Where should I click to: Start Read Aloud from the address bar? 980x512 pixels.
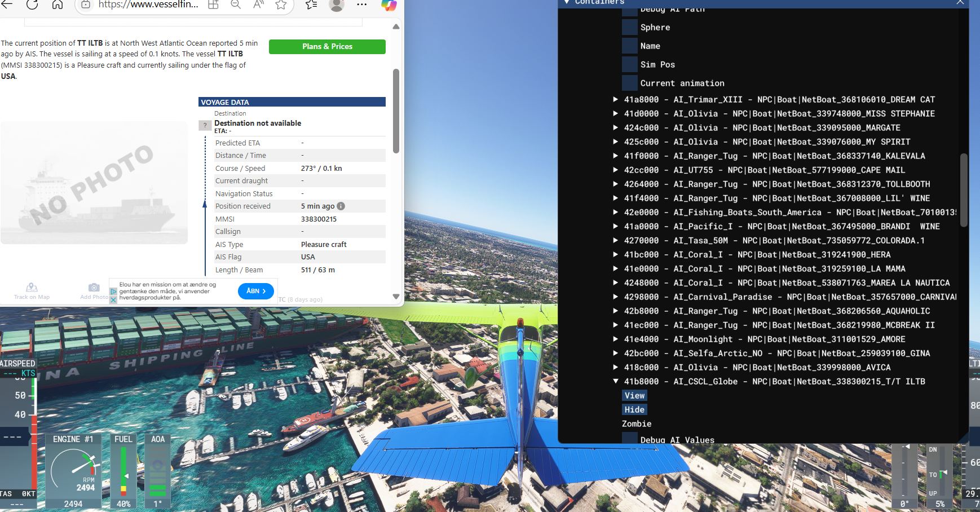258,5
